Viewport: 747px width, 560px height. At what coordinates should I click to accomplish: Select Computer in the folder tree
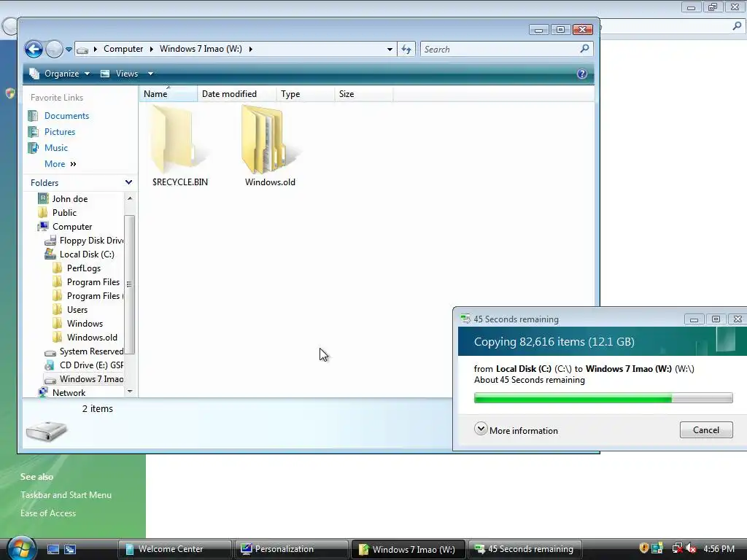pyautogui.click(x=72, y=227)
